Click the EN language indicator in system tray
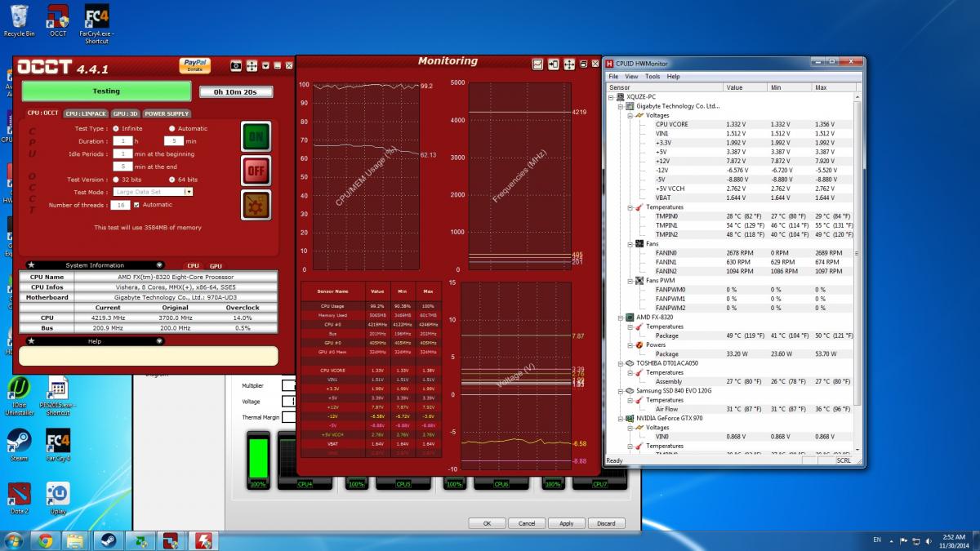 [x=877, y=540]
